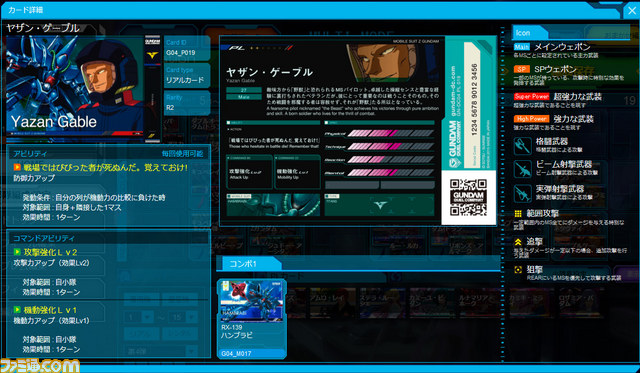Expand the 機動強化Lv1 command ability arrow
This screenshot has height=373, width=640.
tap(17, 310)
